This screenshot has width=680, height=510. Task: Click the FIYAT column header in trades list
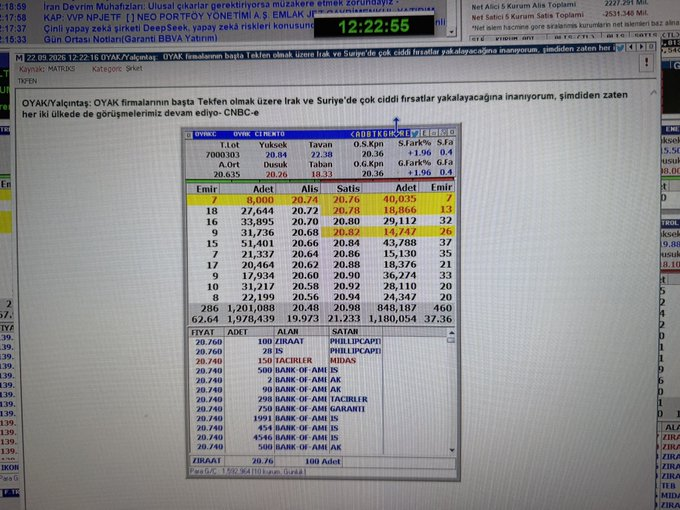pos(203,332)
